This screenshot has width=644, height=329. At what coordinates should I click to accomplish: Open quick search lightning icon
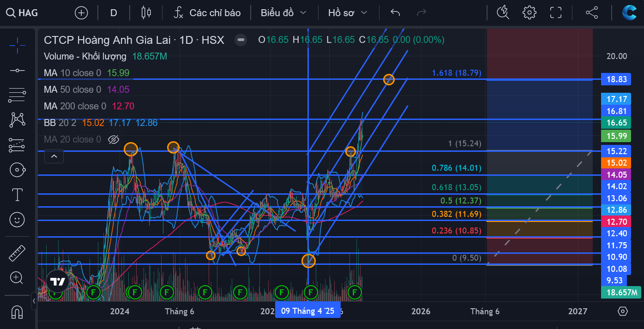click(x=503, y=13)
